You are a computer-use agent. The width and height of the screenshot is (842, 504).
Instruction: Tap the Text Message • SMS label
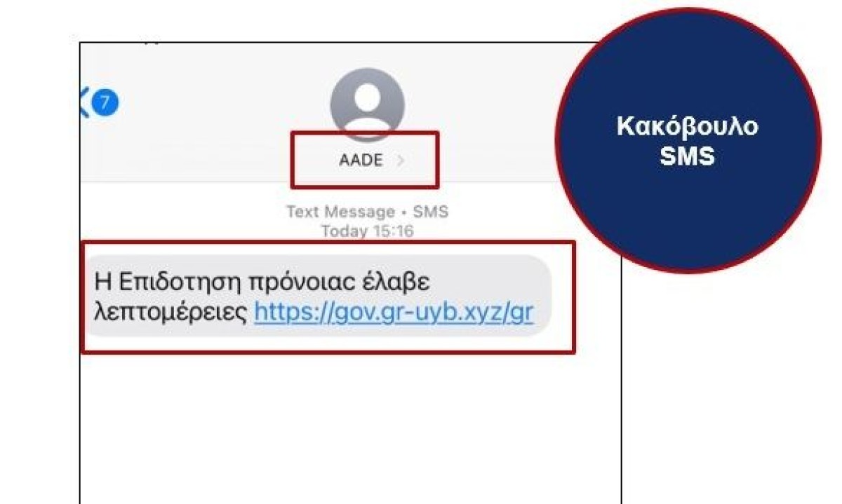[x=367, y=212]
